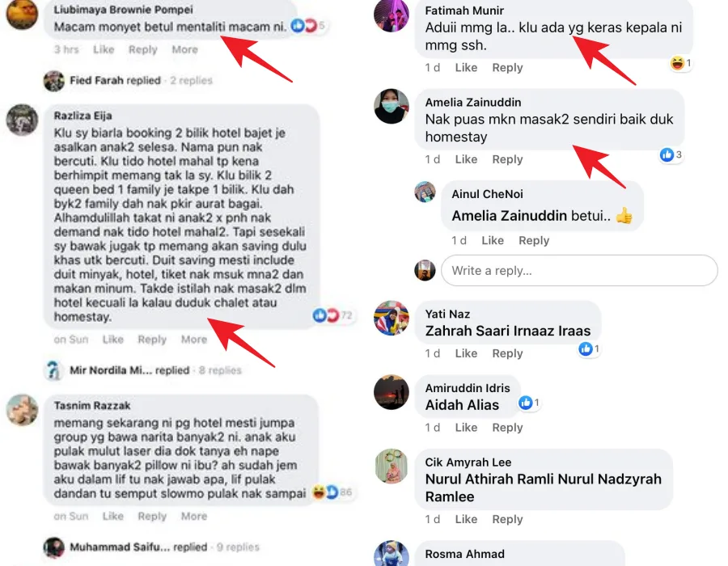Reply to Cik Amyrah Lee's comment
This screenshot has height=566, width=728.
pyautogui.click(x=507, y=519)
